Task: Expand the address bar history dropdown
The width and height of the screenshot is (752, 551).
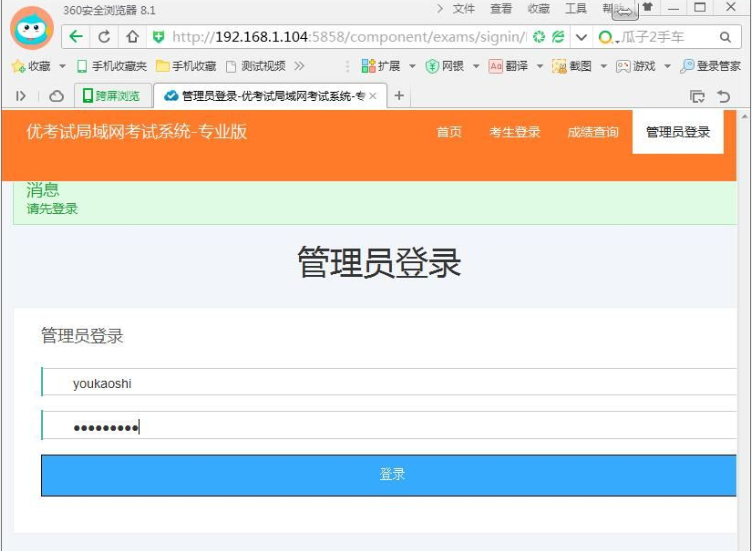Action: [x=581, y=37]
